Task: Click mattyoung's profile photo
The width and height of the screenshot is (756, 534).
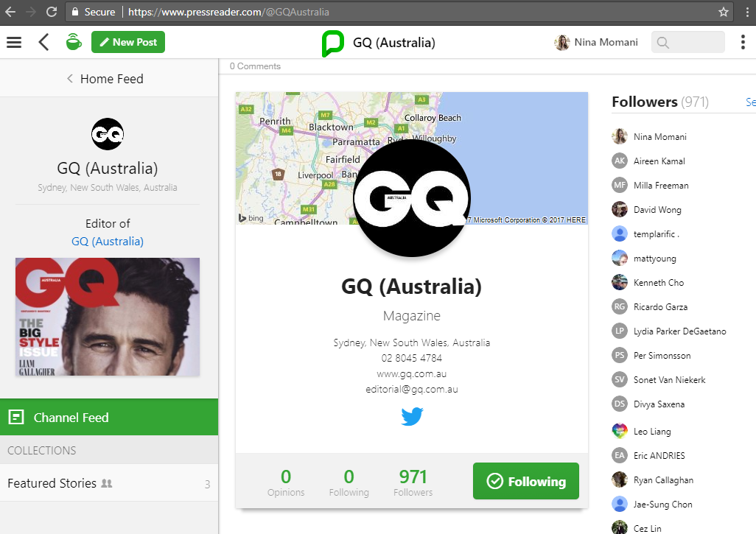Action: (620, 259)
